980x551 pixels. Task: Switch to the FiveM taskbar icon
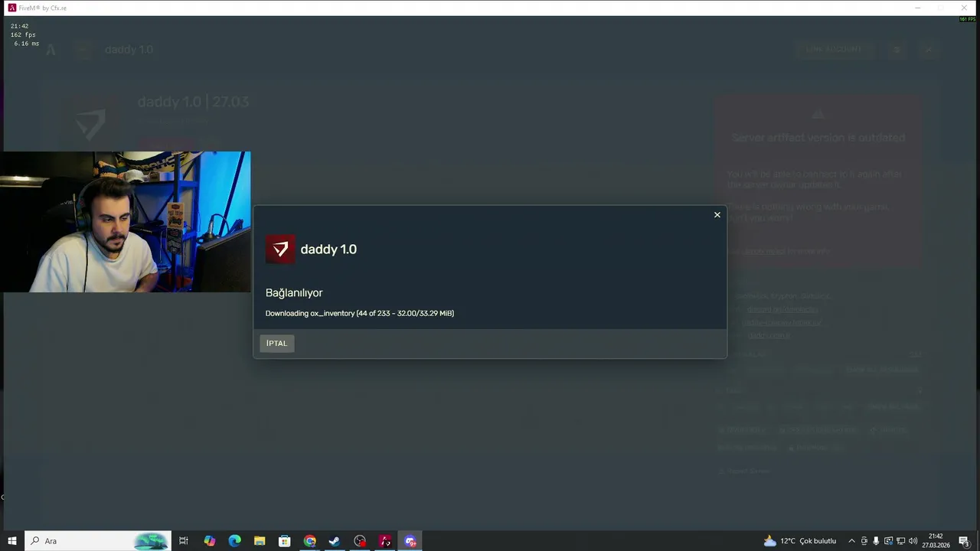point(385,541)
